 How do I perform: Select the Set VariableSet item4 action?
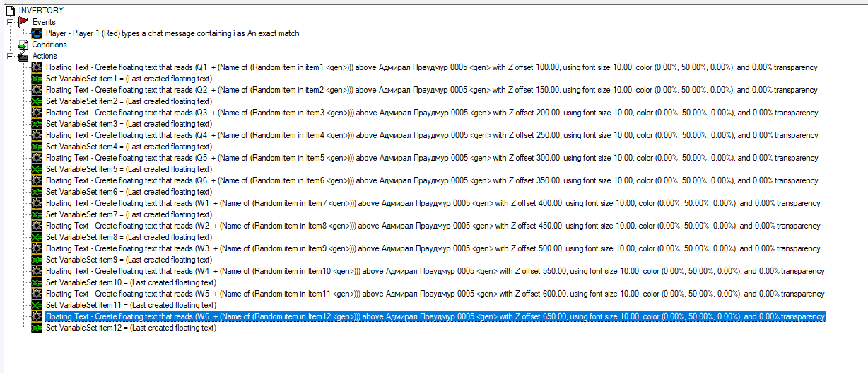[129, 147]
